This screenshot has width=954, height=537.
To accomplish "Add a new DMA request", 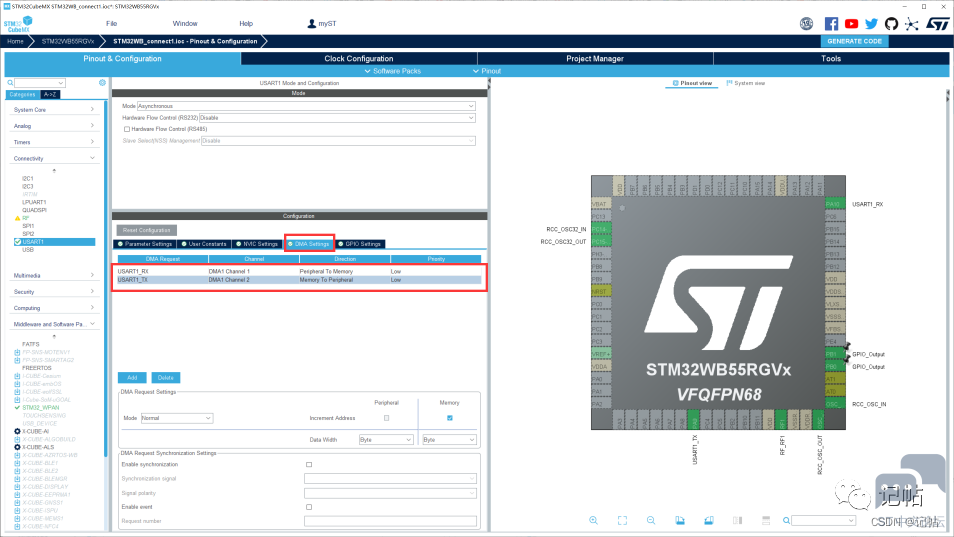I will click(x=132, y=378).
